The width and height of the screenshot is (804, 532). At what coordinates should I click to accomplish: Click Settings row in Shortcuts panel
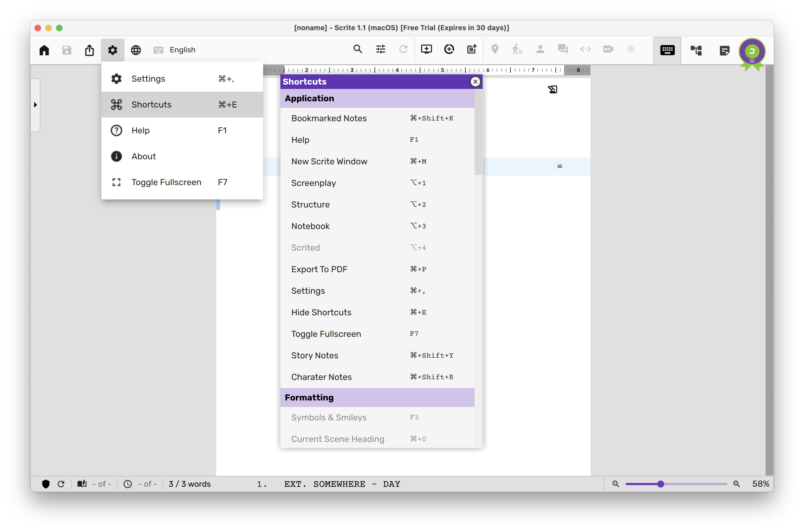tap(377, 291)
